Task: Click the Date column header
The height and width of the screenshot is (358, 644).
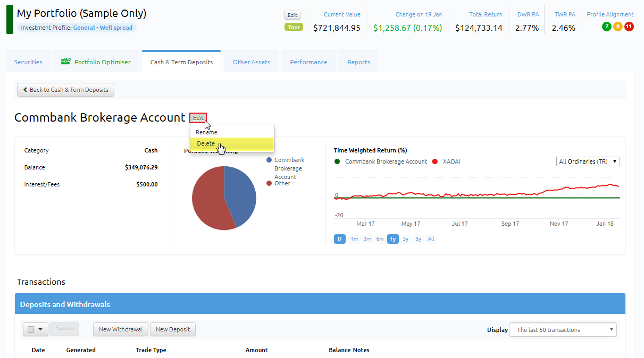Action: (38, 350)
